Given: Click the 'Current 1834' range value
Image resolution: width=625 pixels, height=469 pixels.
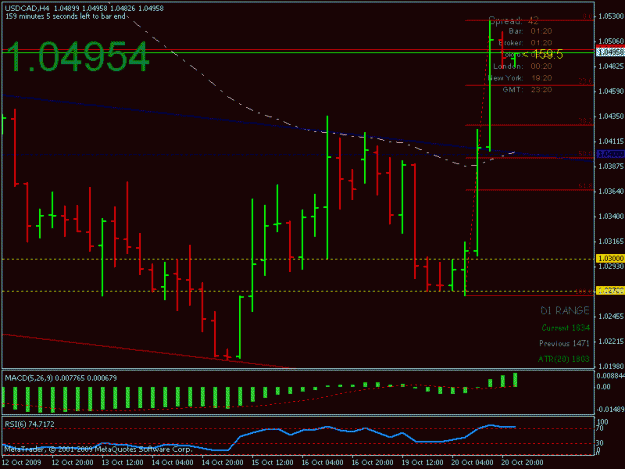Looking at the screenshot, I should pos(566,328).
